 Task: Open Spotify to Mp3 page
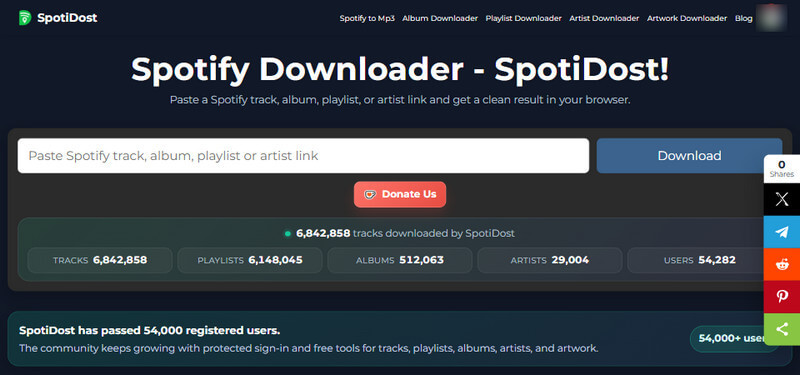367,18
